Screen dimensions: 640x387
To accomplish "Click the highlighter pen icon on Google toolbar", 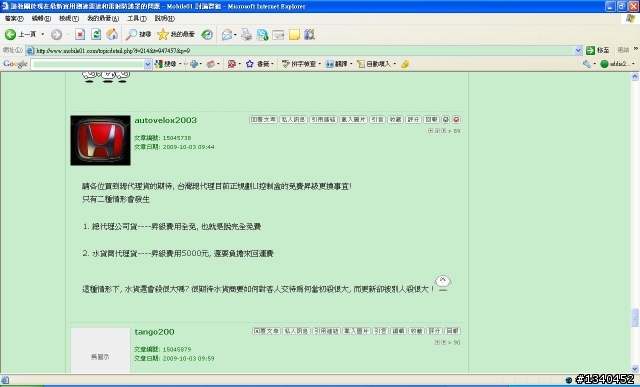I will coord(405,64).
